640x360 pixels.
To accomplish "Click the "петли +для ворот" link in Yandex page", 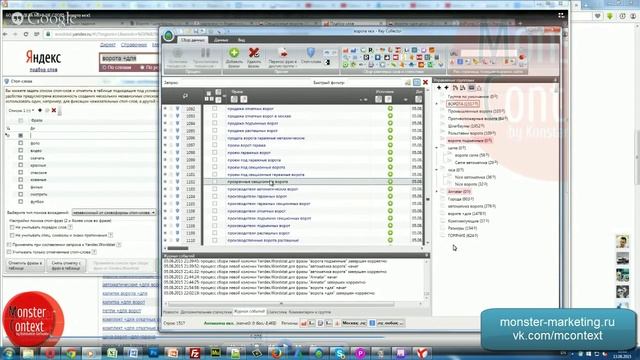I will point(121,311).
